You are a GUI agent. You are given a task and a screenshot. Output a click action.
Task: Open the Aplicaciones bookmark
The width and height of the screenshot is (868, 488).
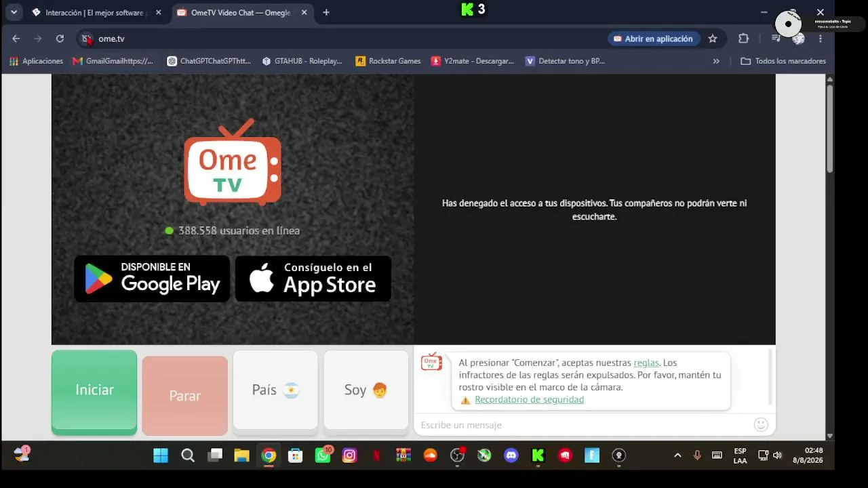pyautogui.click(x=36, y=61)
